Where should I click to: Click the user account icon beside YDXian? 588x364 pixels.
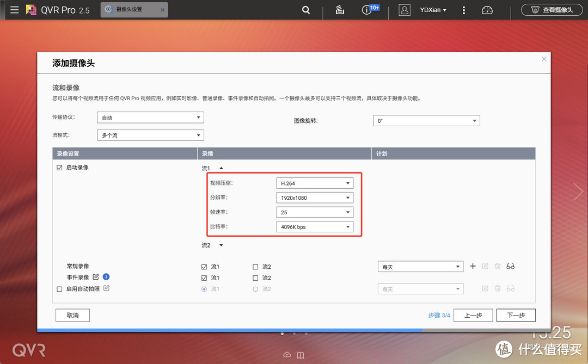pyautogui.click(x=404, y=9)
